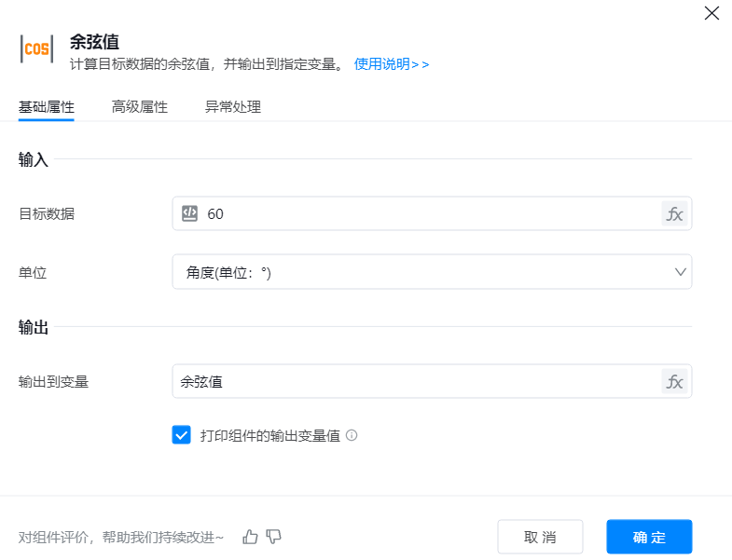Click the 余弦值 dialog title text

point(94,42)
